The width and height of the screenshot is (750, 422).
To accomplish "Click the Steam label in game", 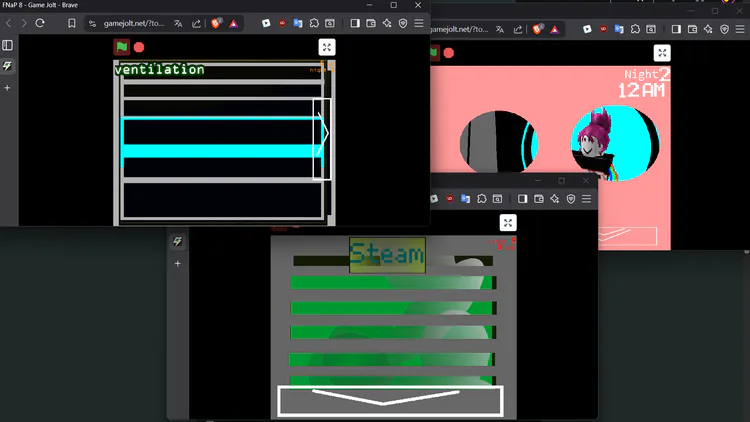I will (387, 255).
